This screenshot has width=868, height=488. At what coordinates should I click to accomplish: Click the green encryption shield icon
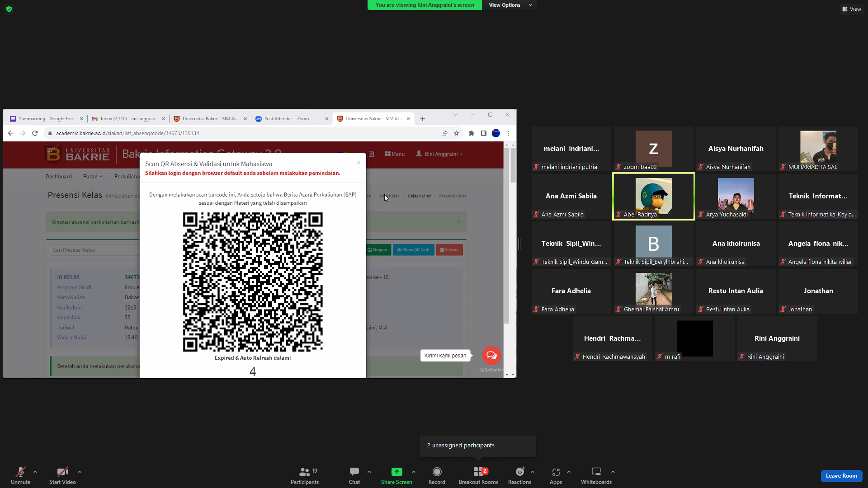click(x=9, y=9)
